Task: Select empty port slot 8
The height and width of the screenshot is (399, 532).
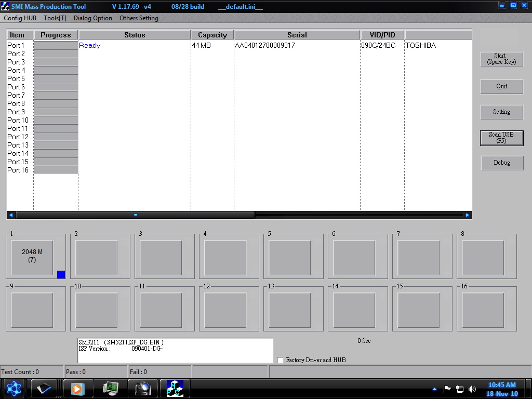Action: pyautogui.click(x=483, y=258)
